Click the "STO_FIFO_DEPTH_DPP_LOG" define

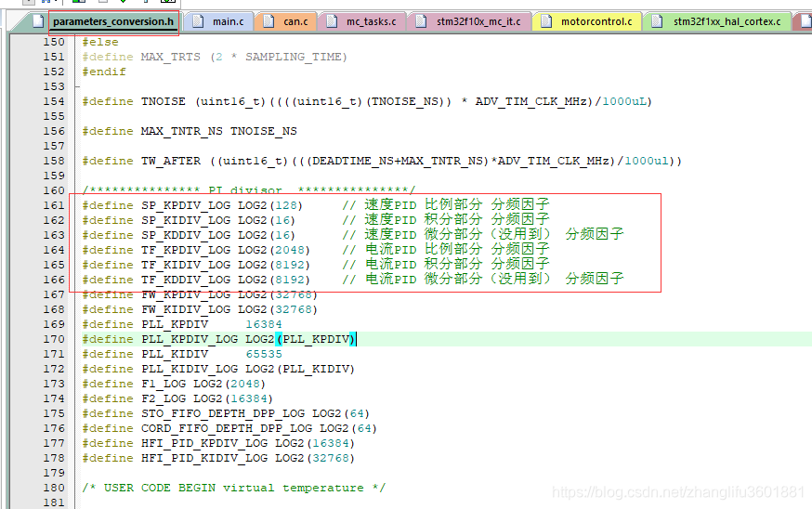(x=223, y=413)
